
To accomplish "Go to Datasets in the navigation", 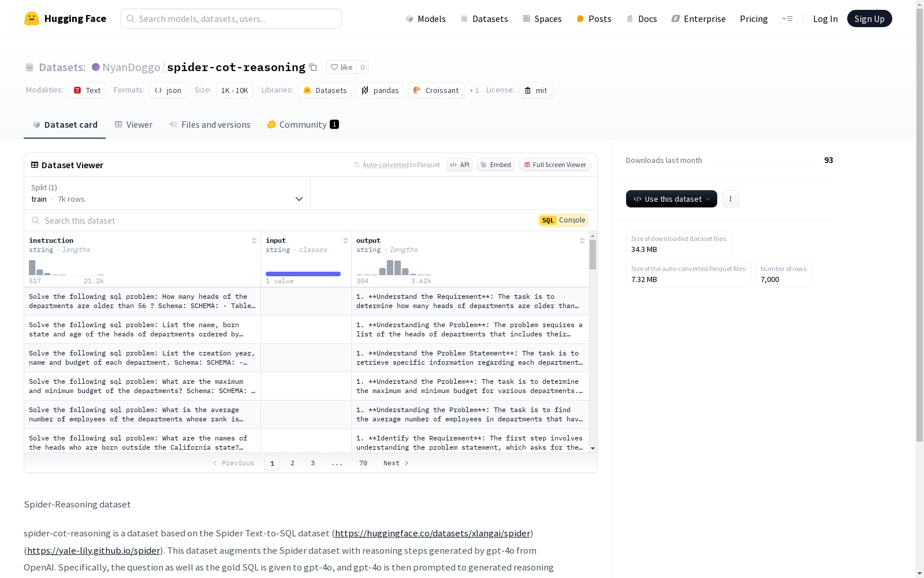I will pos(484,18).
